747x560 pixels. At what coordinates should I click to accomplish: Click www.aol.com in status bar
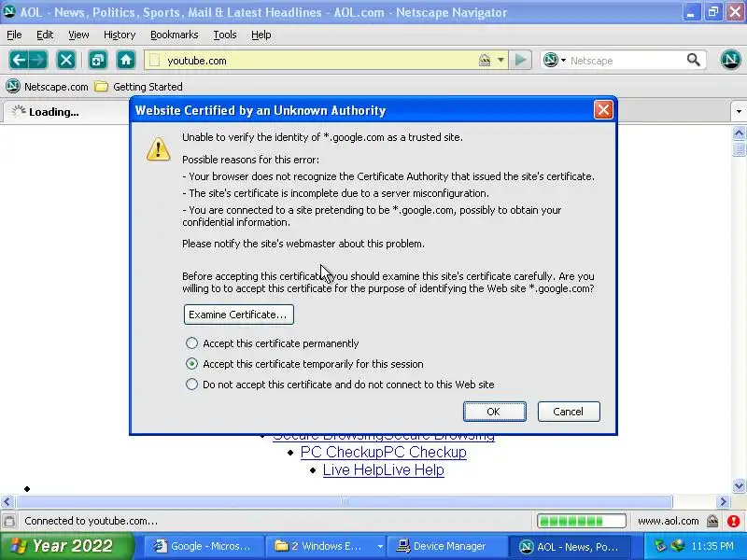[x=668, y=521]
